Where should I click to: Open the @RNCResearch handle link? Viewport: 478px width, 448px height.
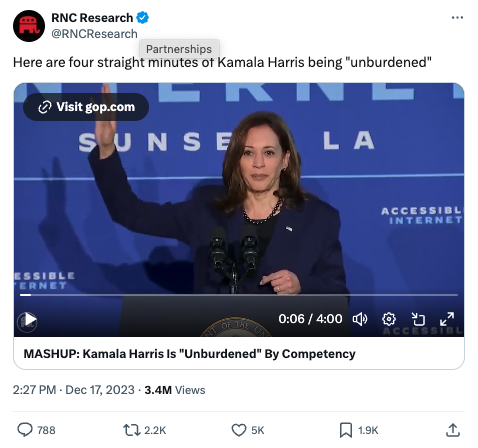pos(94,34)
